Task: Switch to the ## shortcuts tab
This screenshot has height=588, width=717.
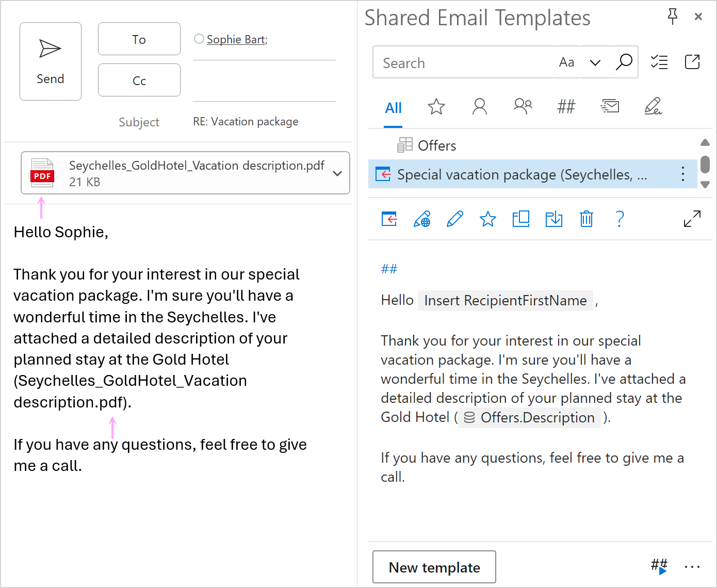Action: point(566,107)
